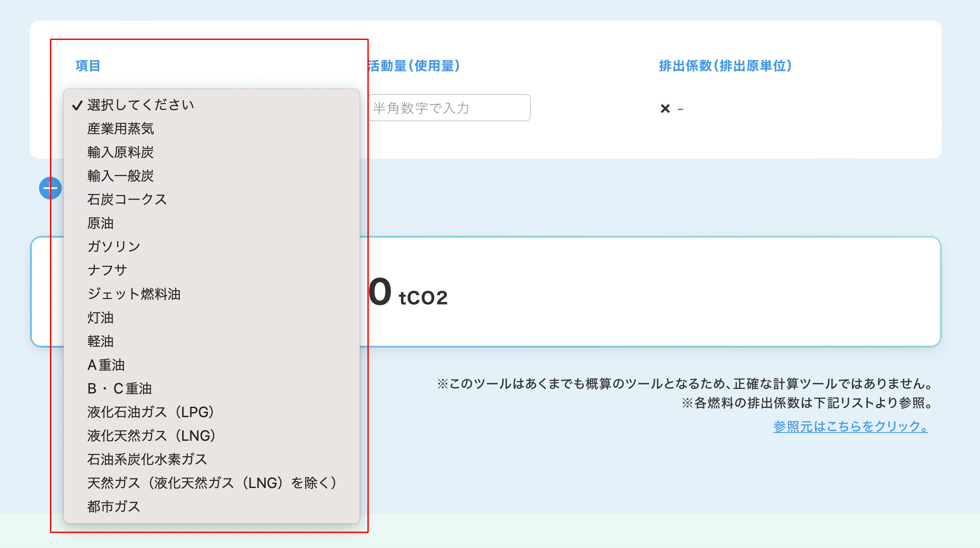Click the blue plus add-row icon

click(x=50, y=188)
